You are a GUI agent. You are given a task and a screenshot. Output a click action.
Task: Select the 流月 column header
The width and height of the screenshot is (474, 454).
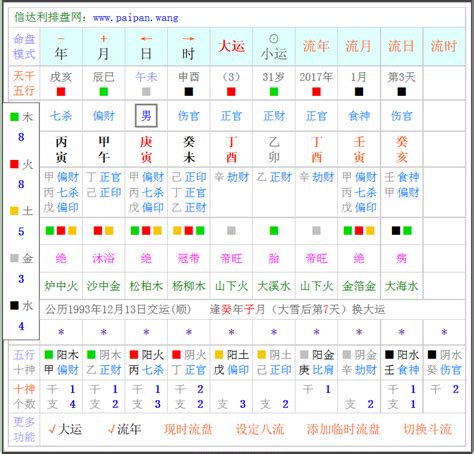tap(359, 46)
